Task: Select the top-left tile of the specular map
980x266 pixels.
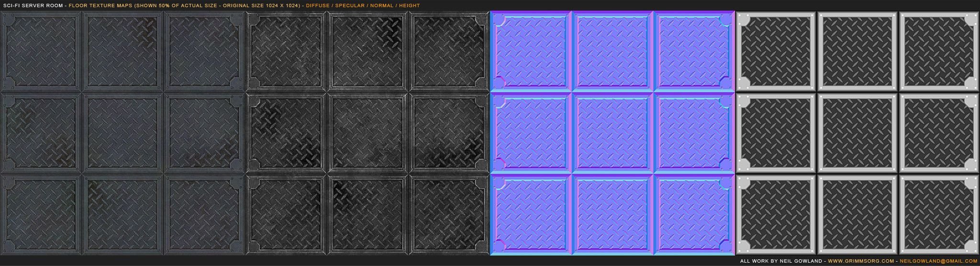Action: [286, 51]
